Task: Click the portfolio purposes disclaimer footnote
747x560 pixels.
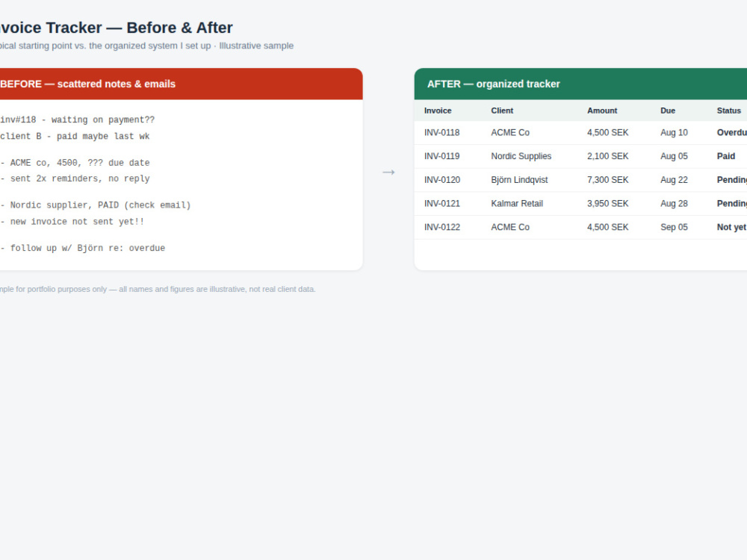Action: click(158, 289)
